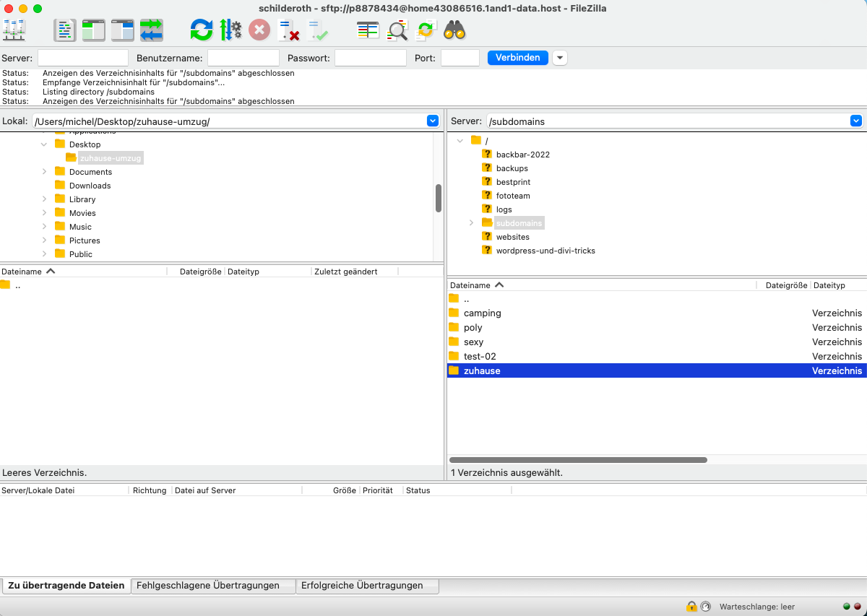Click the Verbinden button
The height and width of the screenshot is (616, 867).
(518, 58)
